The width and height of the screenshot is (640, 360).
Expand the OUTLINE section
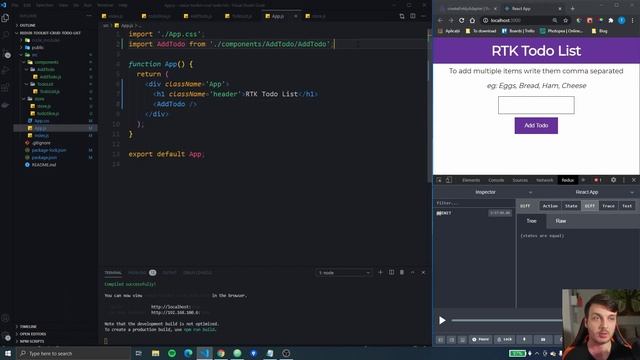pos(55,25)
